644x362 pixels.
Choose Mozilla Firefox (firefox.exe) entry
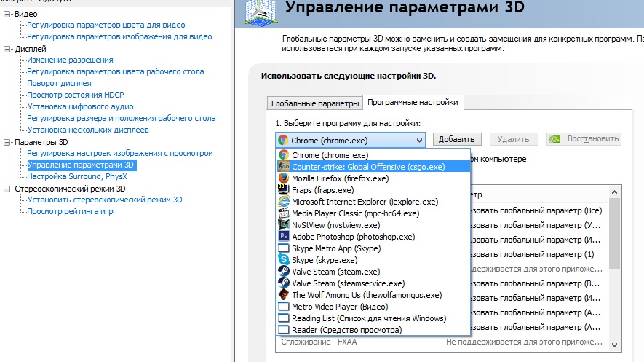[373, 178]
